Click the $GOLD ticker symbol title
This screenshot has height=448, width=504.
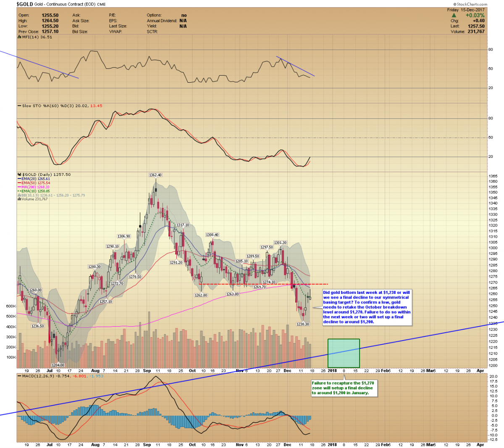click(25, 4)
